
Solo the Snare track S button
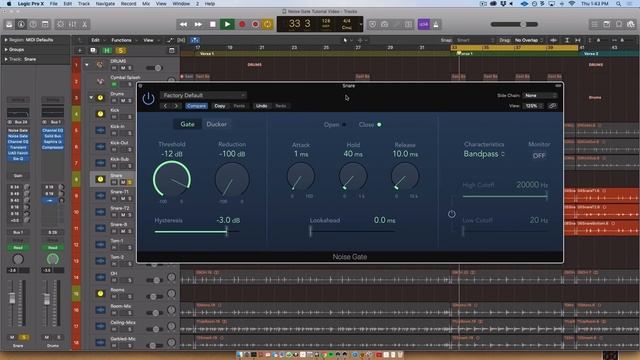pos(130,182)
